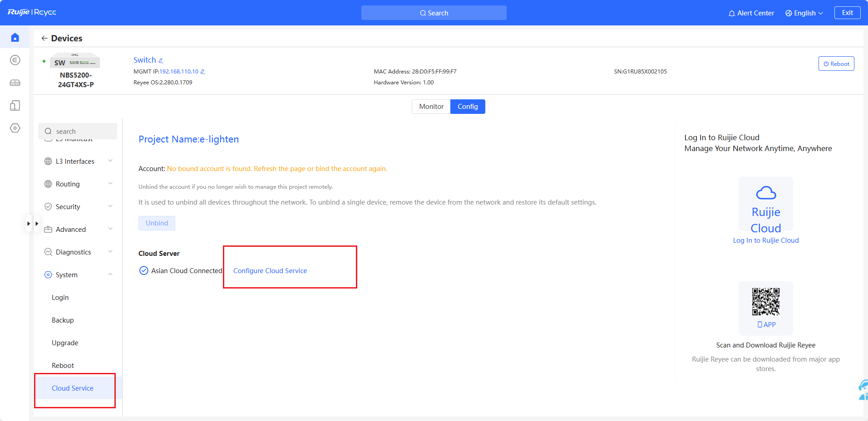Click the Switch device name link
The height and width of the screenshot is (421, 868).
pos(145,60)
